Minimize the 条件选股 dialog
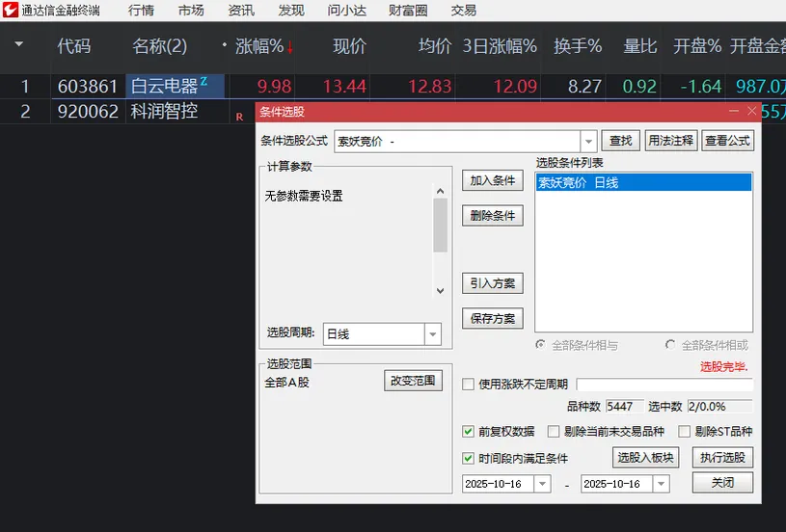 point(732,112)
